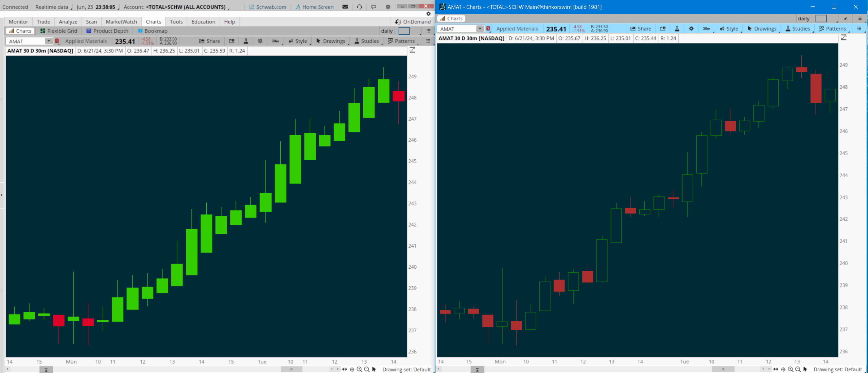
Task: Open the Home Screen link
Action: click(314, 7)
